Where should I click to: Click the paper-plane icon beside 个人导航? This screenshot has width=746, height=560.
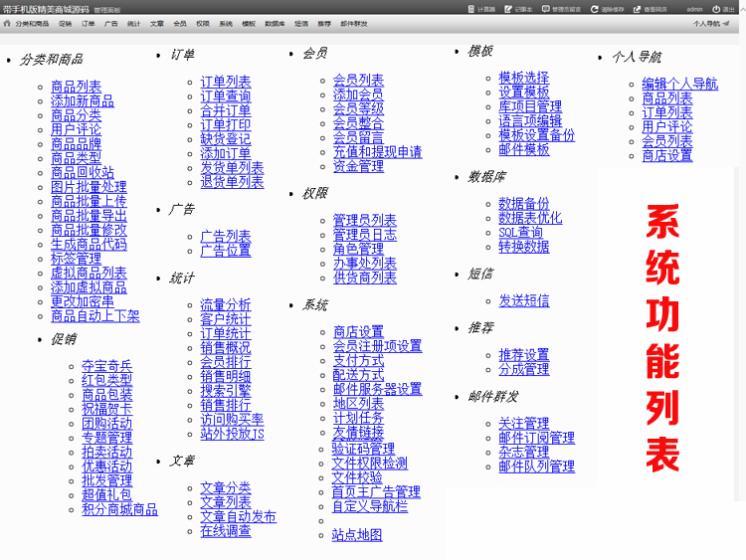[x=725, y=23]
